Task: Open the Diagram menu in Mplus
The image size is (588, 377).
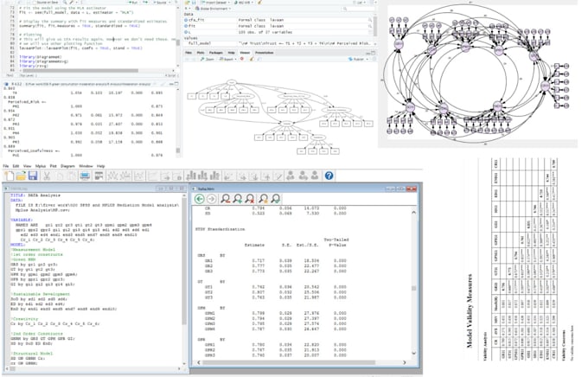Action: [67, 166]
